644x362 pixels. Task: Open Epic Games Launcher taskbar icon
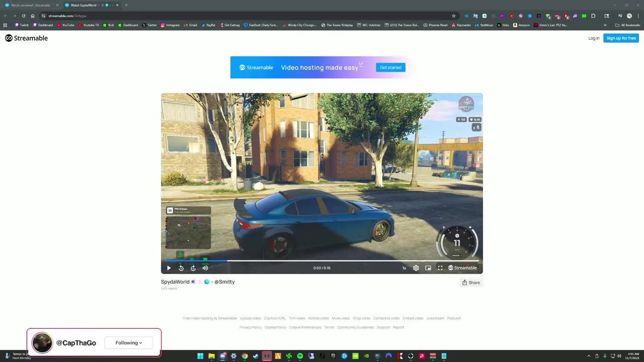coord(333,356)
